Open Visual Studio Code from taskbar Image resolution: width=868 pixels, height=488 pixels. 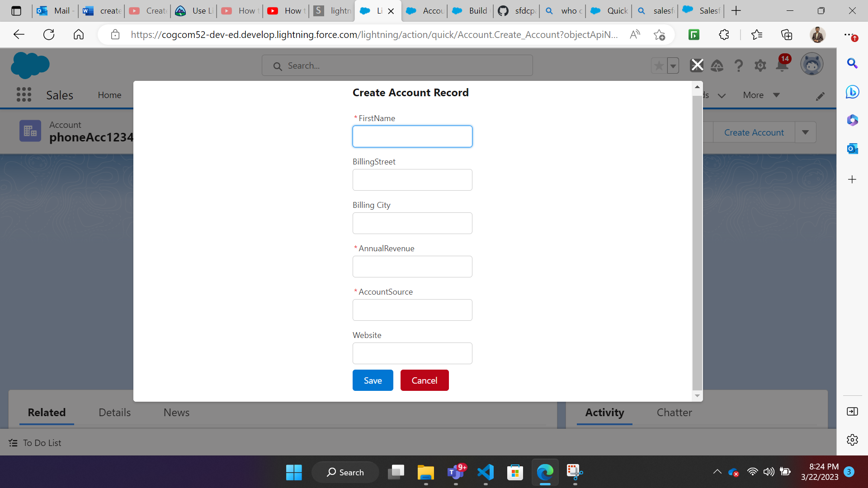point(486,472)
